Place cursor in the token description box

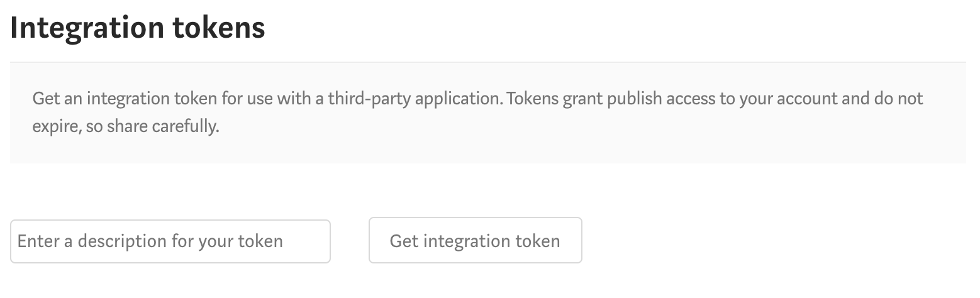(170, 241)
